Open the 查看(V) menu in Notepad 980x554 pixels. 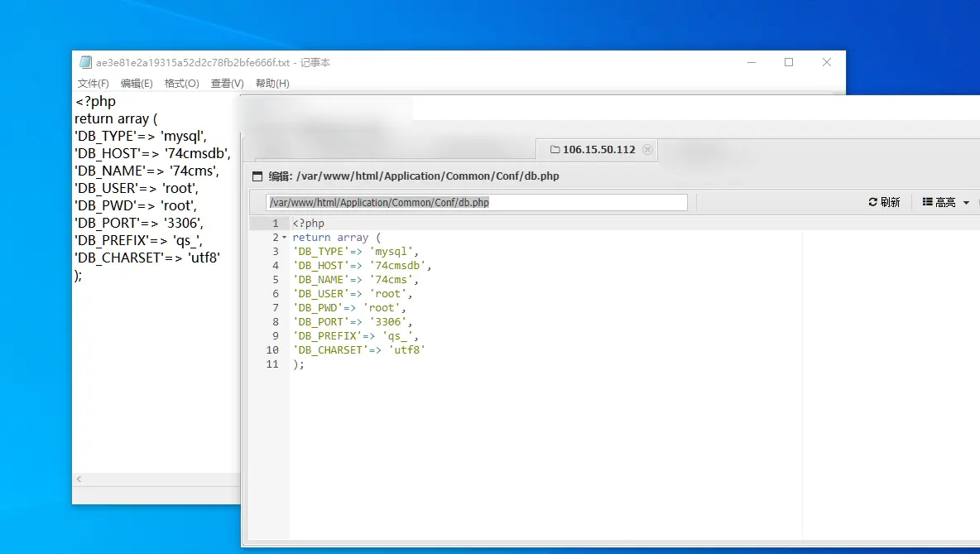(227, 83)
